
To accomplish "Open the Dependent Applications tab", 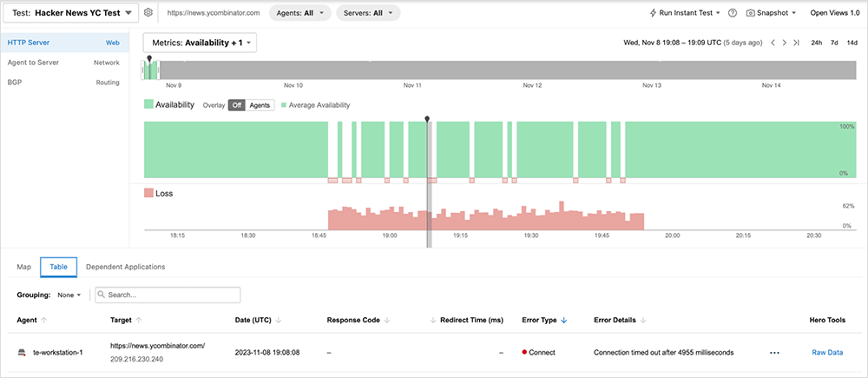I will pos(125,267).
